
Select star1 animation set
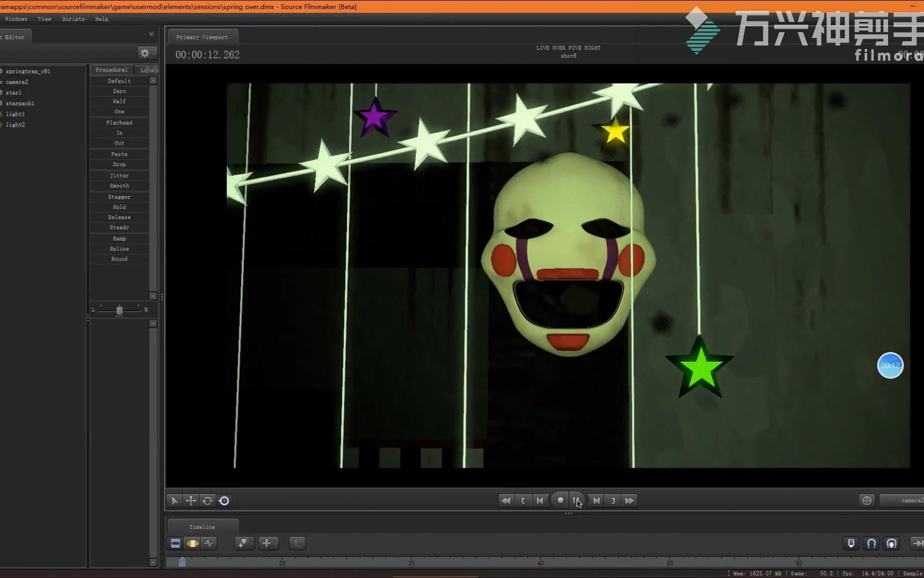tap(13, 93)
